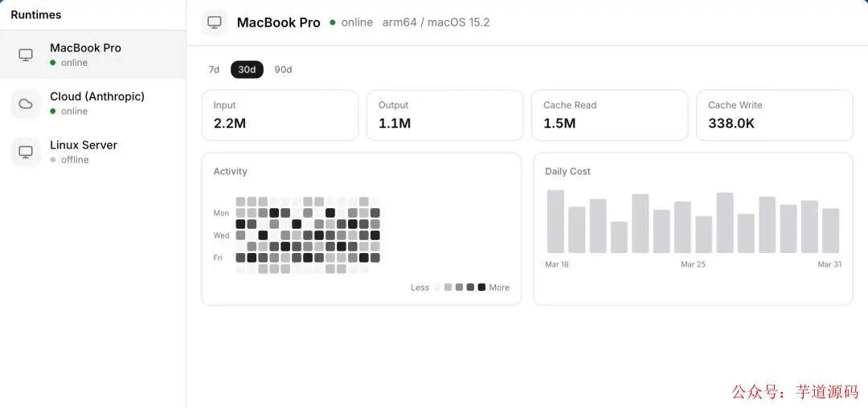
Task: Click the green online dot in header
Action: coord(332,22)
